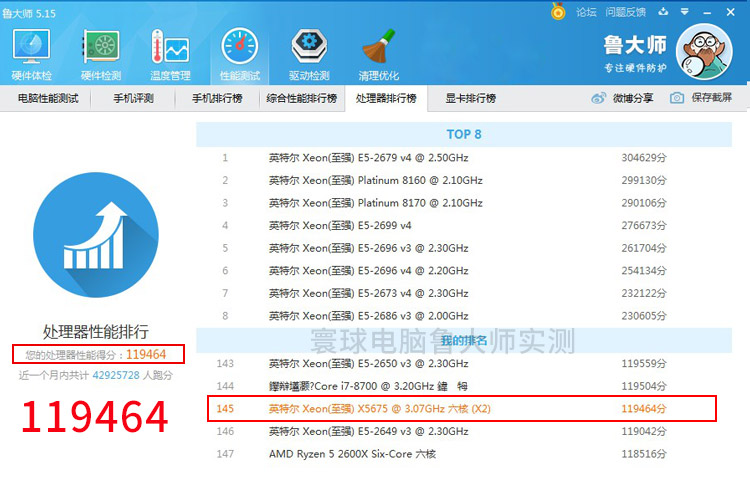
Task: Switch to 手机排行榜 tab
Action: point(217,99)
